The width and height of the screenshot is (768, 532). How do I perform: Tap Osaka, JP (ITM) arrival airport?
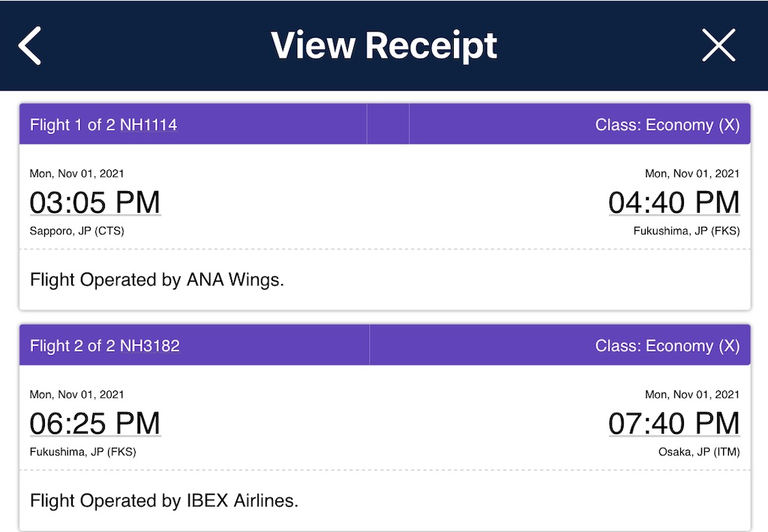pos(699,452)
